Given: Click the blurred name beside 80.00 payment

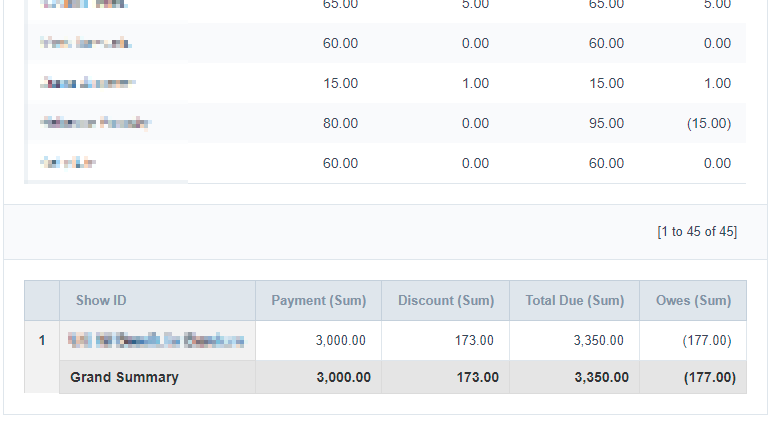Looking at the screenshot, I should click(95, 123).
